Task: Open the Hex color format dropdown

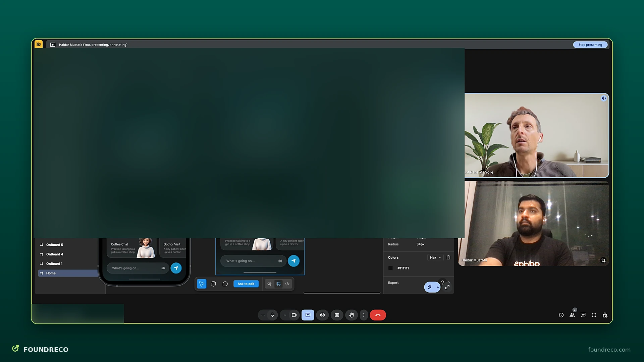Action: pyautogui.click(x=435, y=258)
